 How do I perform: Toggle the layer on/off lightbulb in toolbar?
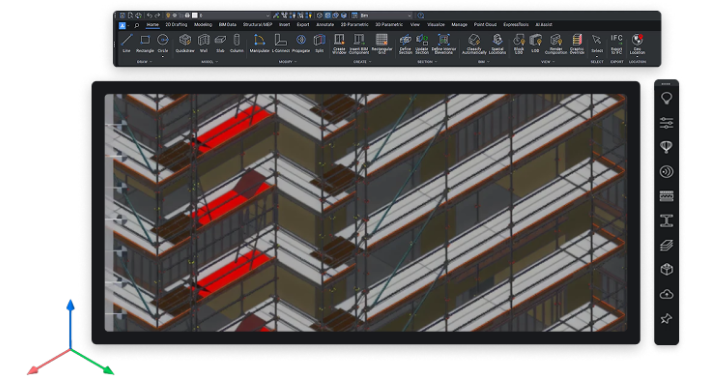(x=168, y=15)
